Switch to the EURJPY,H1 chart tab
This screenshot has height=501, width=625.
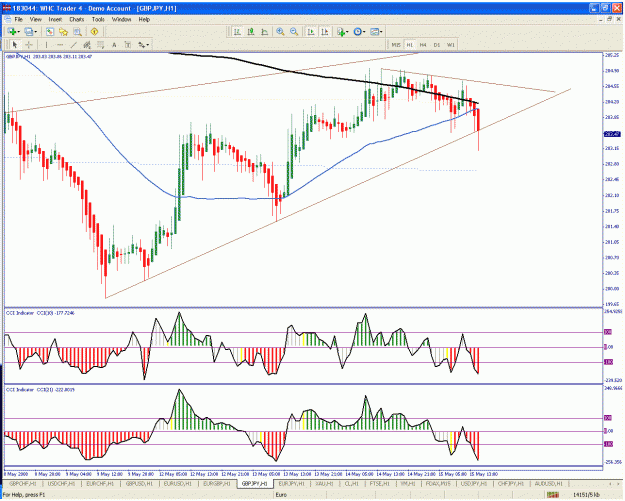click(x=291, y=483)
